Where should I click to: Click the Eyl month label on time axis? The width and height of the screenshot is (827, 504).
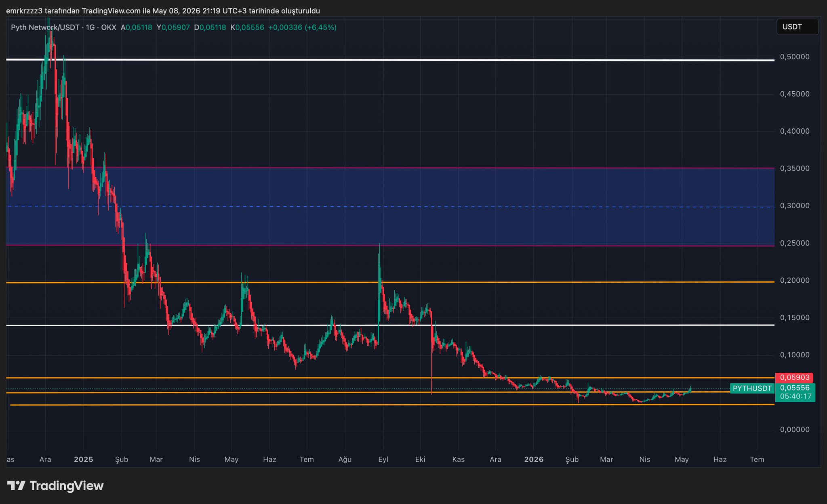(383, 460)
